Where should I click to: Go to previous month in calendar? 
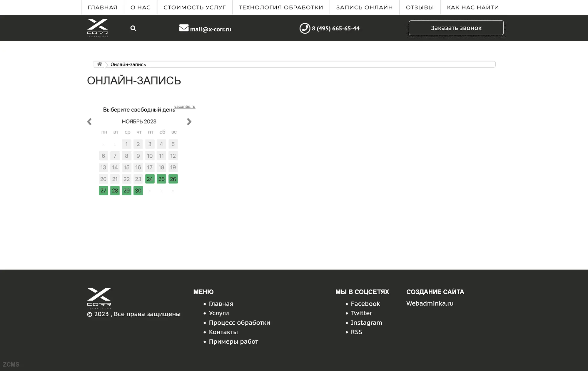89,122
